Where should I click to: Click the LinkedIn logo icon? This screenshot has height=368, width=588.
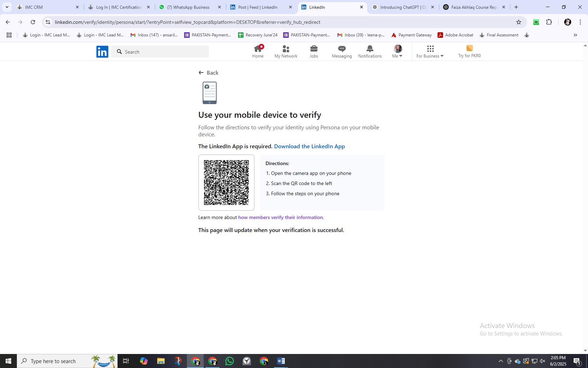[102, 52]
